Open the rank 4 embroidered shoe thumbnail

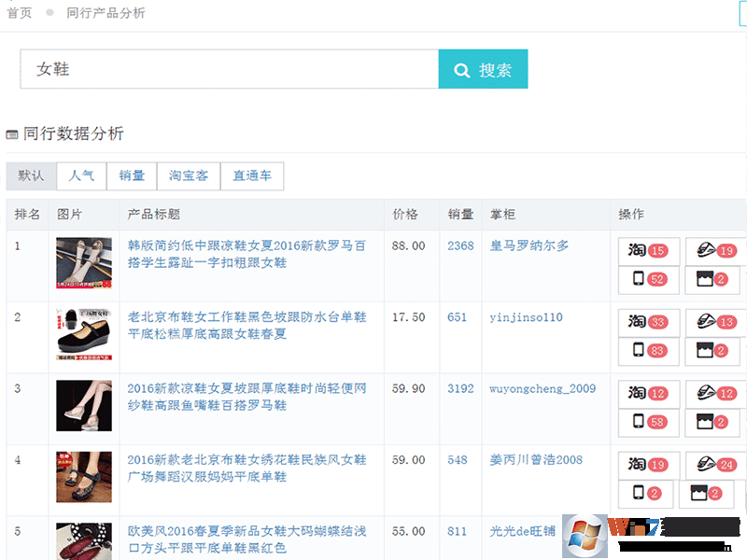(84, 477)
